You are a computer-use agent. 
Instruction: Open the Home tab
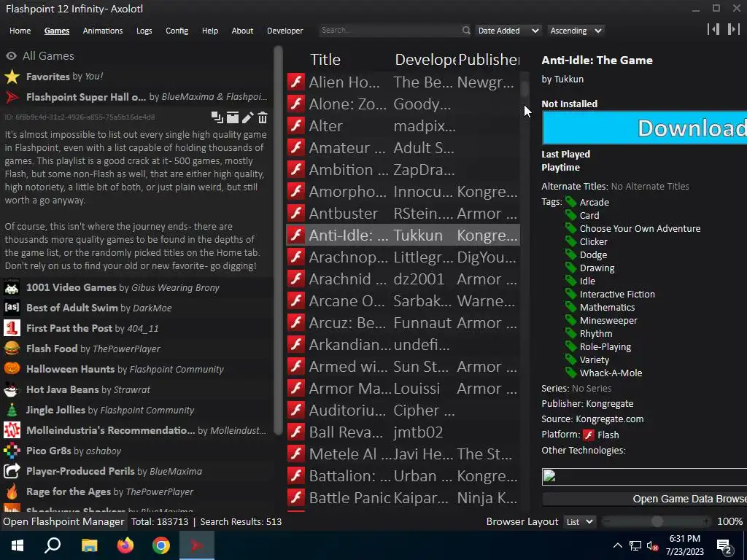[x=20, y=31]
